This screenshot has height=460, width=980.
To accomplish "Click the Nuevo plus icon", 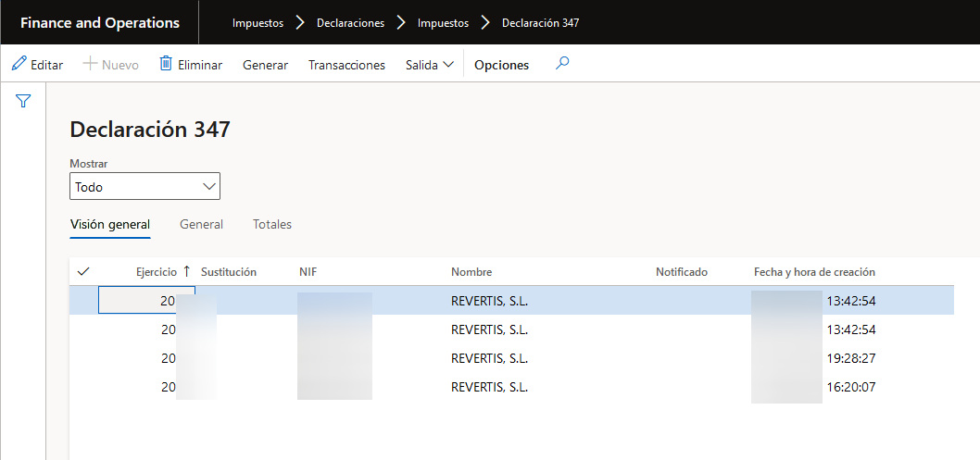I will click(90, 64).
